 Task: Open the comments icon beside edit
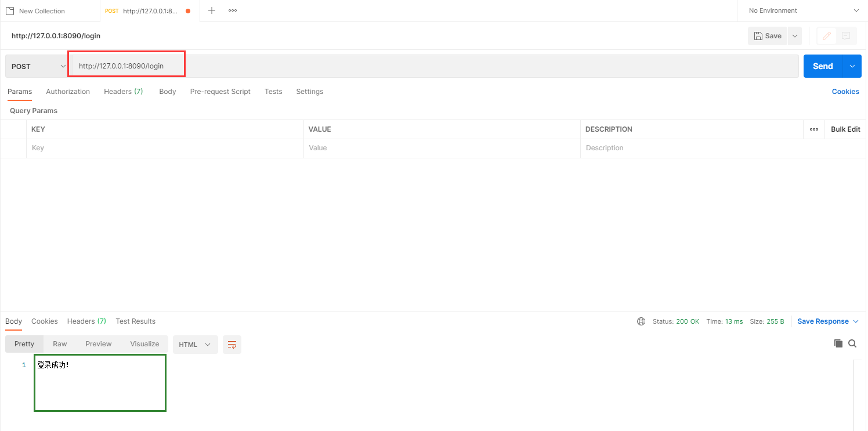pyautogui.click(x=846, y=36)
